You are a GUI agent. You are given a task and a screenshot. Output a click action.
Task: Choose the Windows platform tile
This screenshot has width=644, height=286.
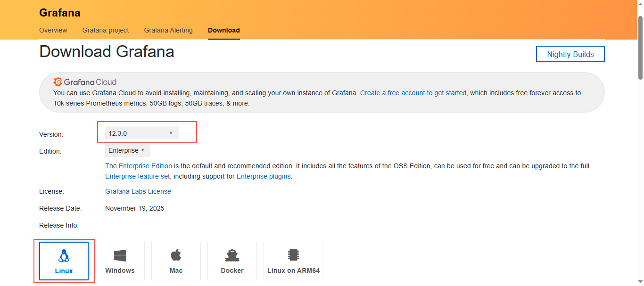point(120,261)
